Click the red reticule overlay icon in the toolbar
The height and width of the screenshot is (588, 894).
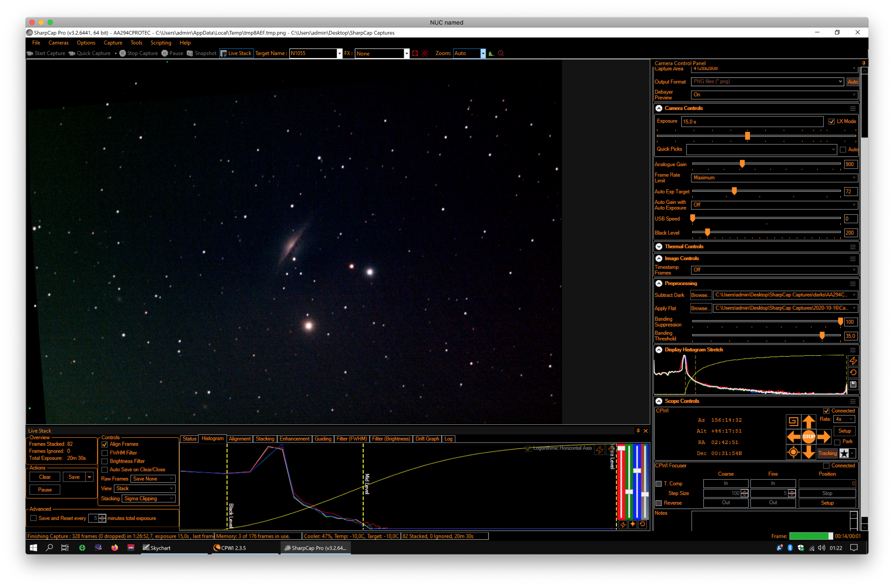point(425,53)
